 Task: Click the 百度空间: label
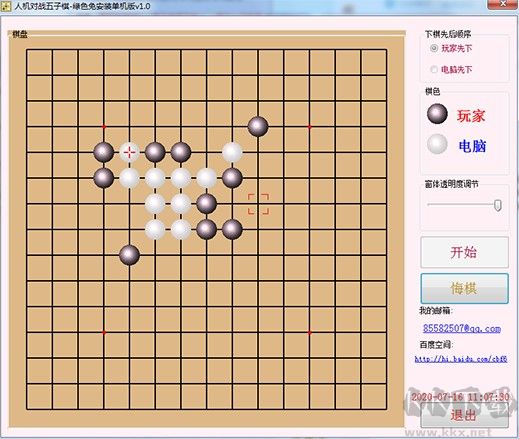tap(436, 345)
